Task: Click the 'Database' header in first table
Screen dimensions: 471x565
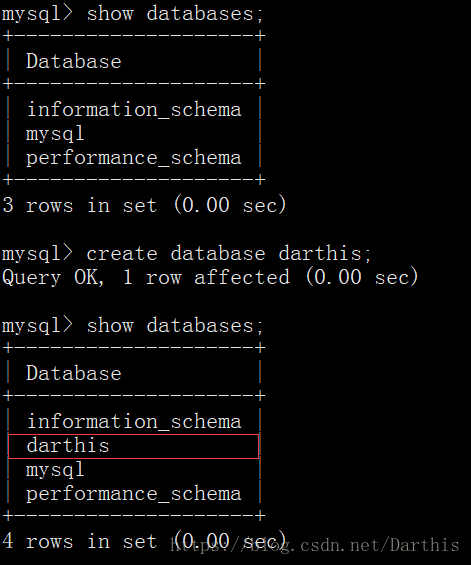Action: (74, 61)
